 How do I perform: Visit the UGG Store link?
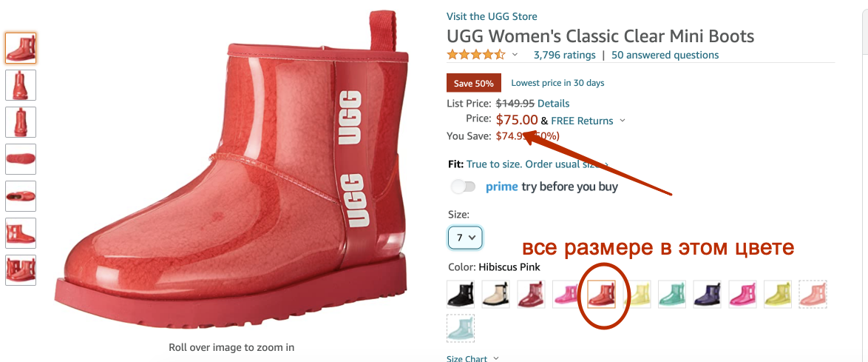point(492,16)
